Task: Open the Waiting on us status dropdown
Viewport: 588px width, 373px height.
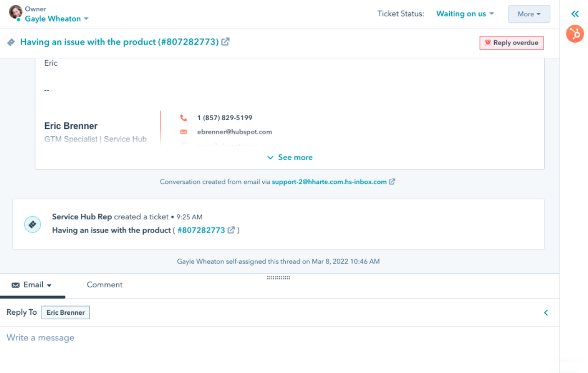Action: pyautogui.click(x=465, y=14)
